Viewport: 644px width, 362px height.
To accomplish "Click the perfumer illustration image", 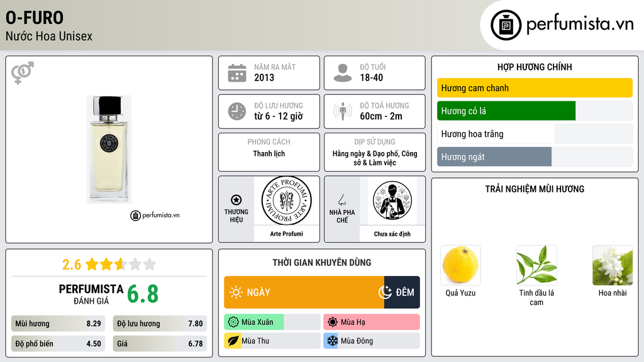I will (392, 201).
